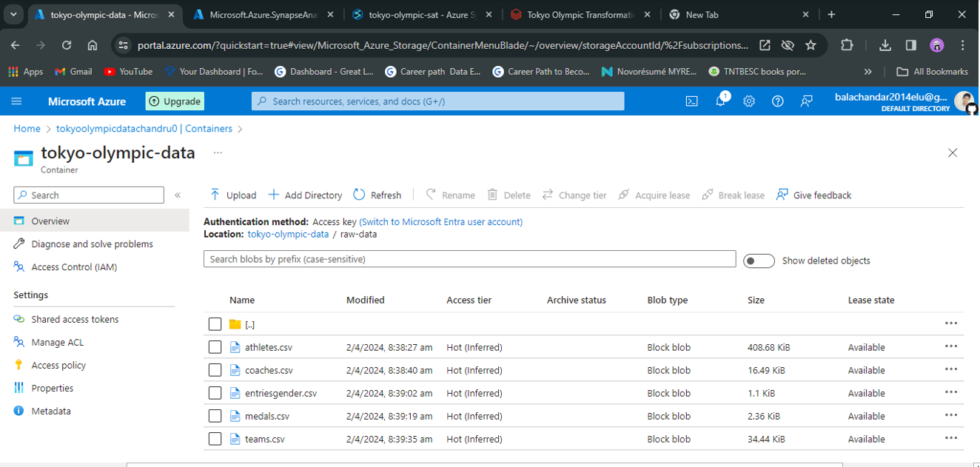980x467 pixels.
Task: Open Chrome downloads icon
Action: point(885,45)
